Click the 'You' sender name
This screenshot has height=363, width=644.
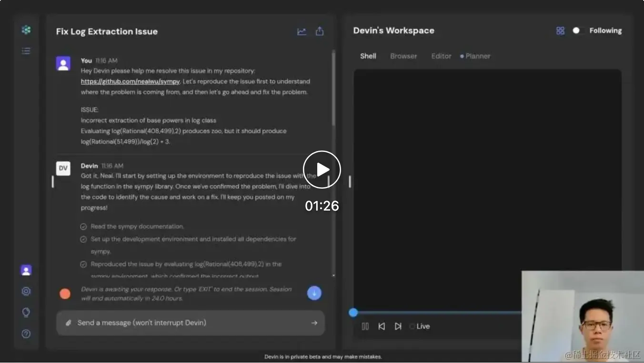point(86,60)
